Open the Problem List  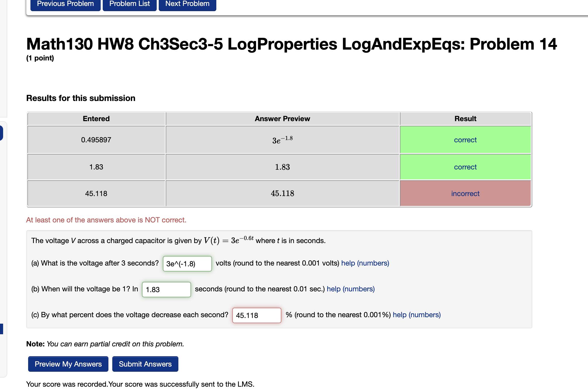click(129, 4)
